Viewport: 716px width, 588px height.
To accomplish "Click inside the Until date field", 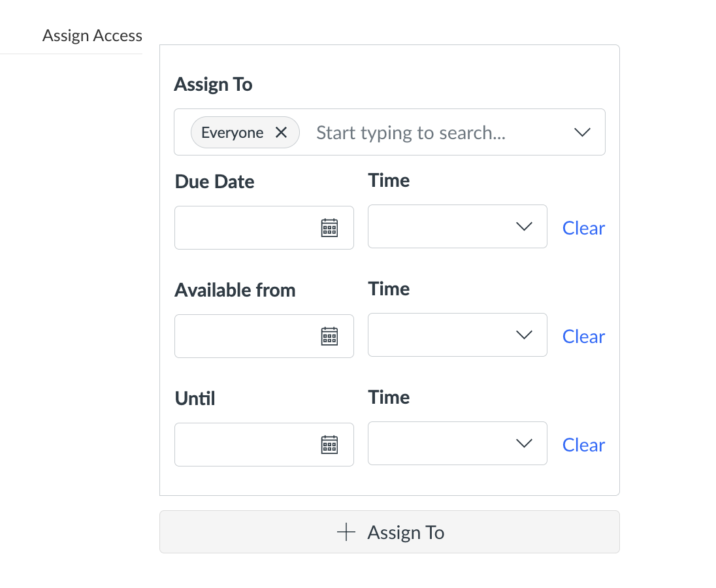I will pos(248,444).
